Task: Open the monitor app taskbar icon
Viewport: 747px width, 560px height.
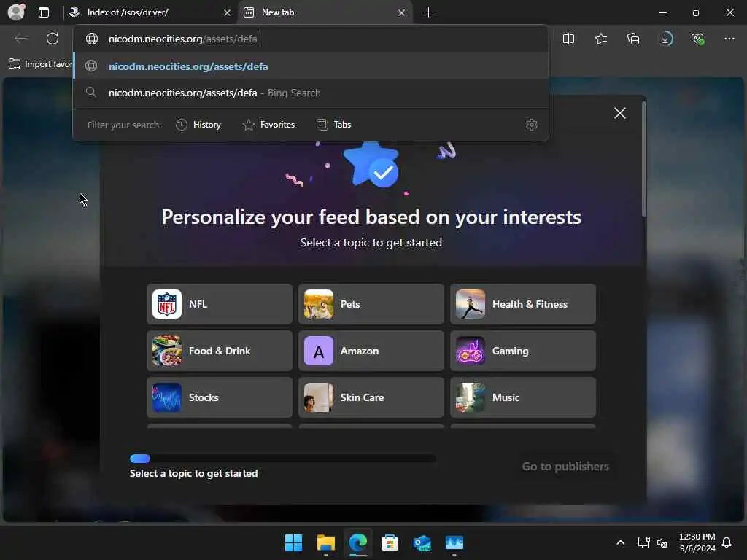Action: 454,542
